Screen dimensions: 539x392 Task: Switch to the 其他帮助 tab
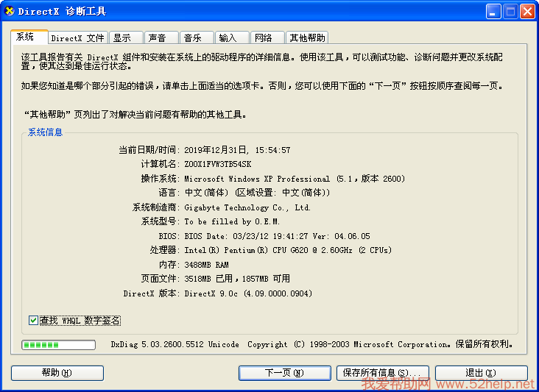coord(307,38)
